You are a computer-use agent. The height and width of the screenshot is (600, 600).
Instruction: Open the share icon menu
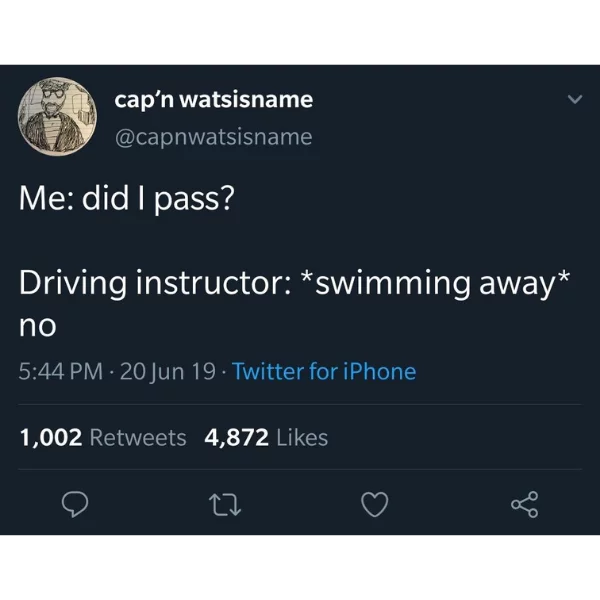click(525, 504)
